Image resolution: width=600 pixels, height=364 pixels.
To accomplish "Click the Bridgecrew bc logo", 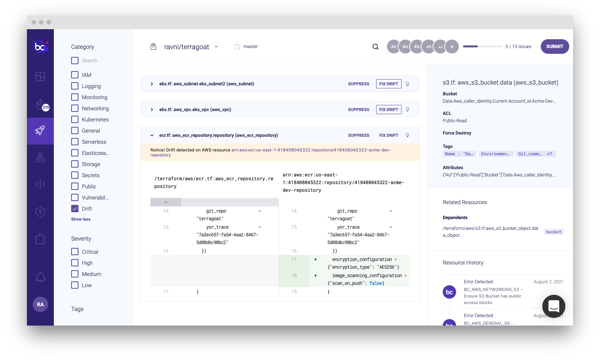I will [x=40, y=47].
